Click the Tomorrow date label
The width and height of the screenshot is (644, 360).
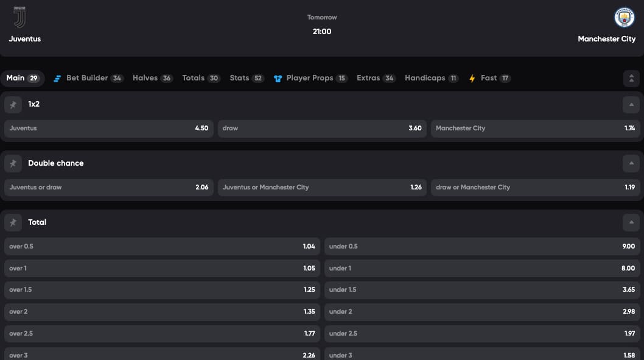(322, 17)
